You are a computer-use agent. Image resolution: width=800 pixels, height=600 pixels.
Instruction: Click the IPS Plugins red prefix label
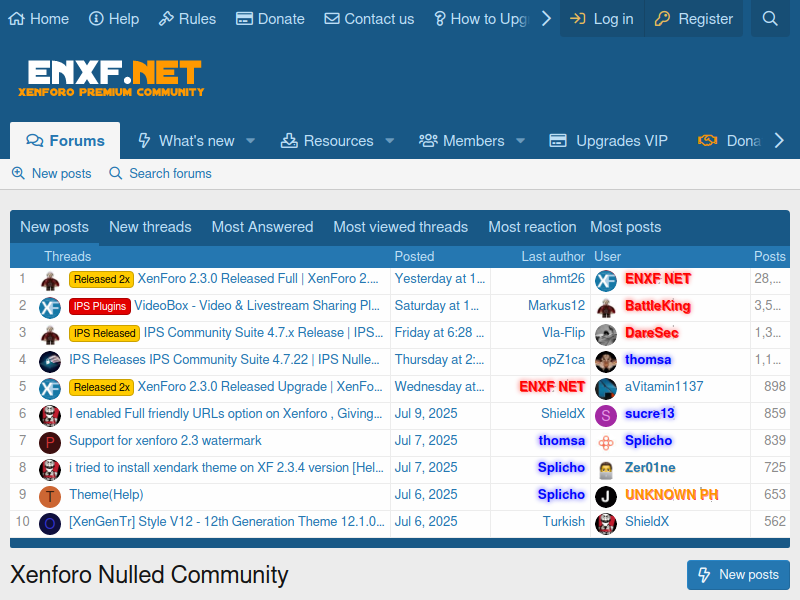point(99,306)
